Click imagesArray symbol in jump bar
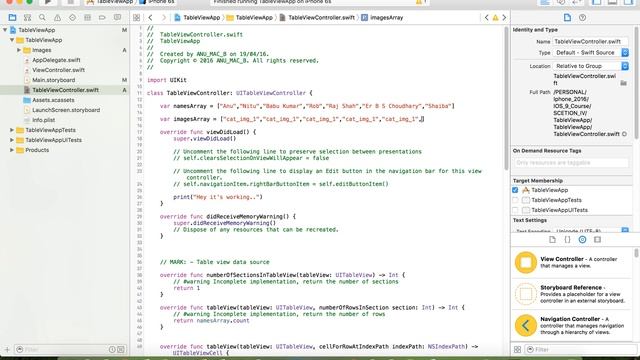Viewport: 640px width, 360px height. coord(382,18)
